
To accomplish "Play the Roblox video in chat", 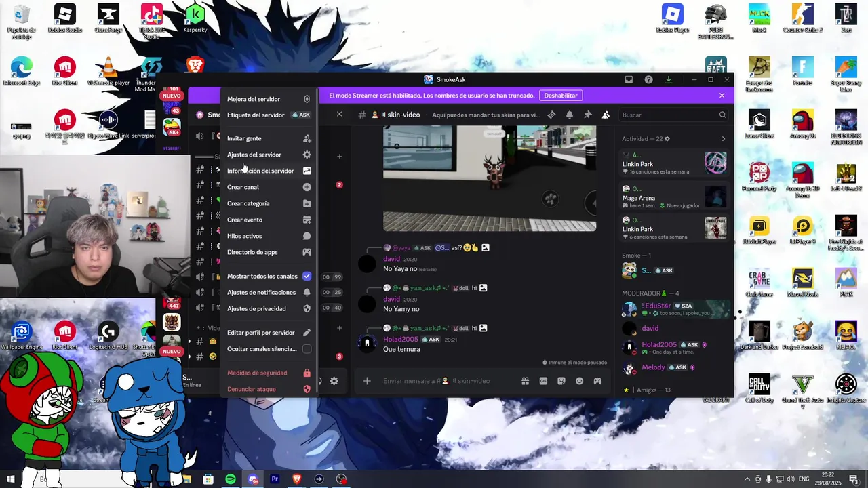I will point(490,179).
